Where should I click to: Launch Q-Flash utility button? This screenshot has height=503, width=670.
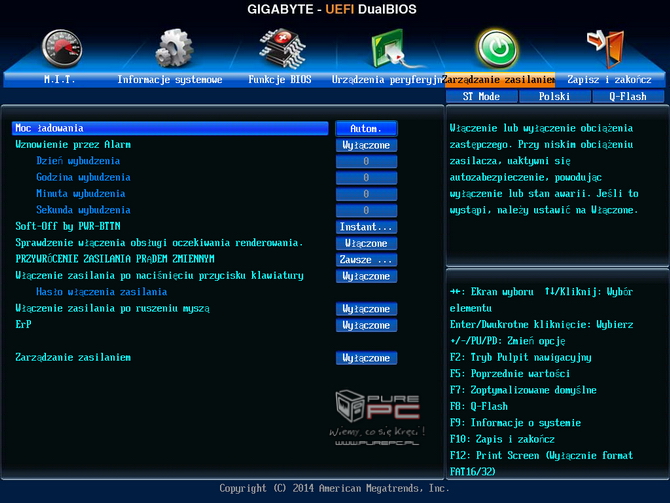pyautogui.click(x=628, y=97)
